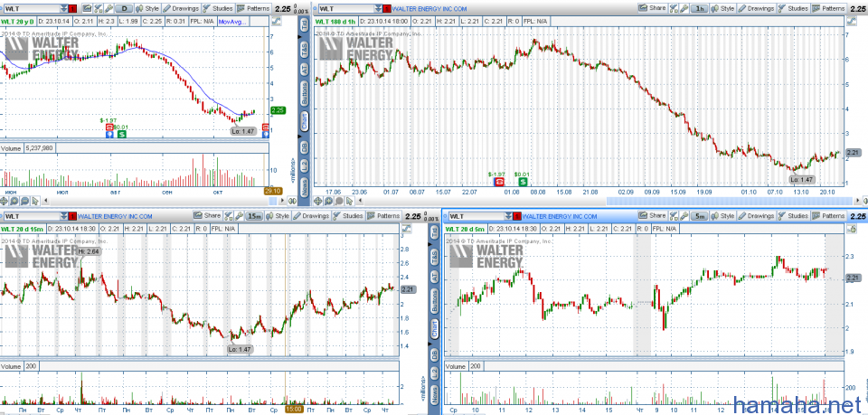This screenshot has width=868, height=415.
Task: Click Share button in 5m chart toolbar
Action: click(x=652, y=216)
